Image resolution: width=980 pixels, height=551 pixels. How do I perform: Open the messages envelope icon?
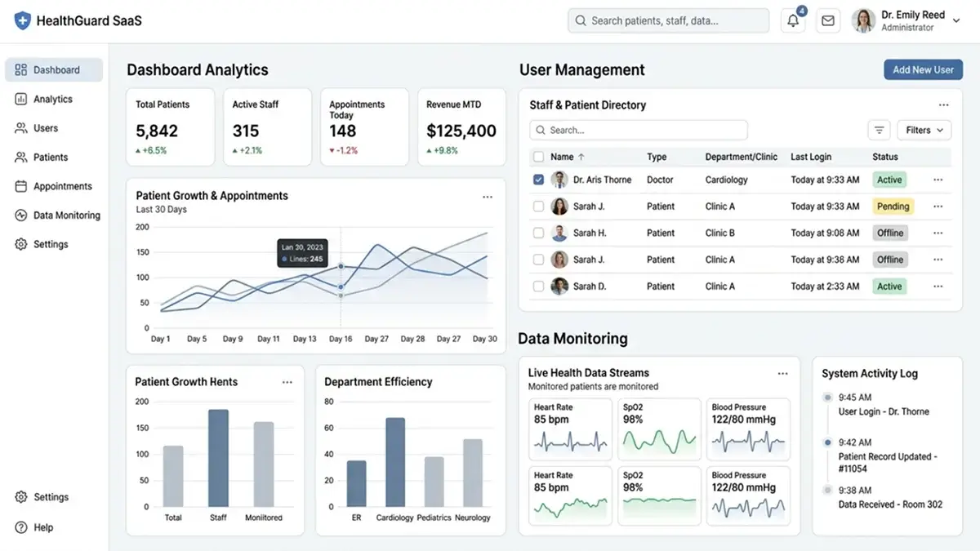[x=827, y=20]
